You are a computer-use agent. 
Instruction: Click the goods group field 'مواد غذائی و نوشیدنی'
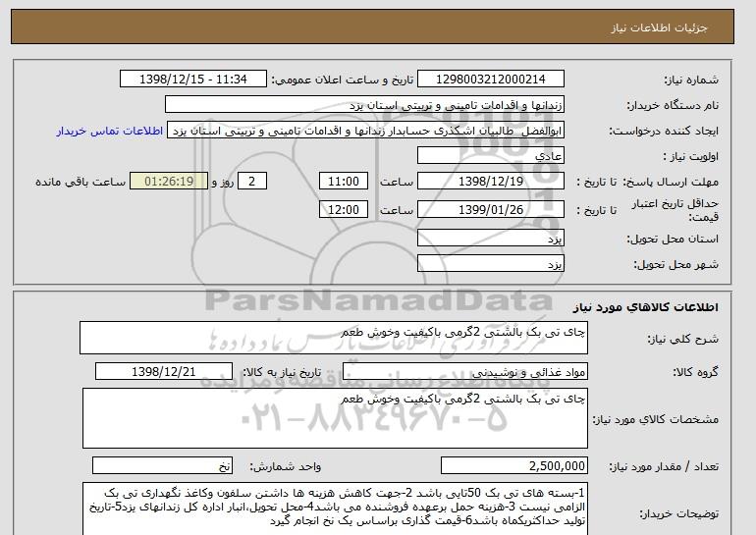[465, 372]
